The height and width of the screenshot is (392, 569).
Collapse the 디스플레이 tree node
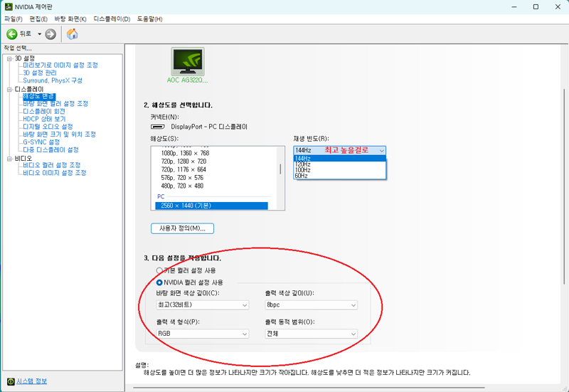(10, 90)
